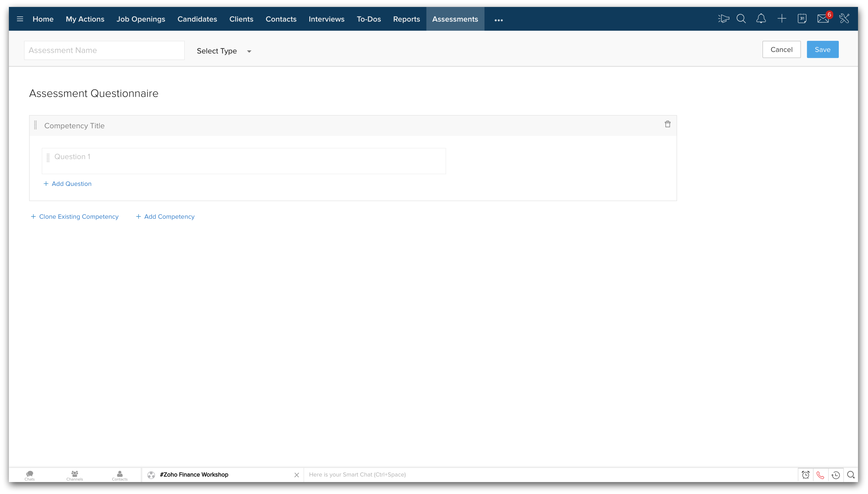Screen dimensions: 868x494
Task: Click the announcements megaphone icon
Action: pyautogui.click(x=723, y=19)
